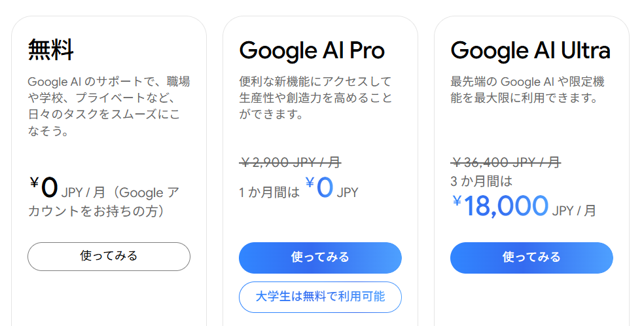Select the black ¥0 price in 無料 card

[x=44, y=188]
